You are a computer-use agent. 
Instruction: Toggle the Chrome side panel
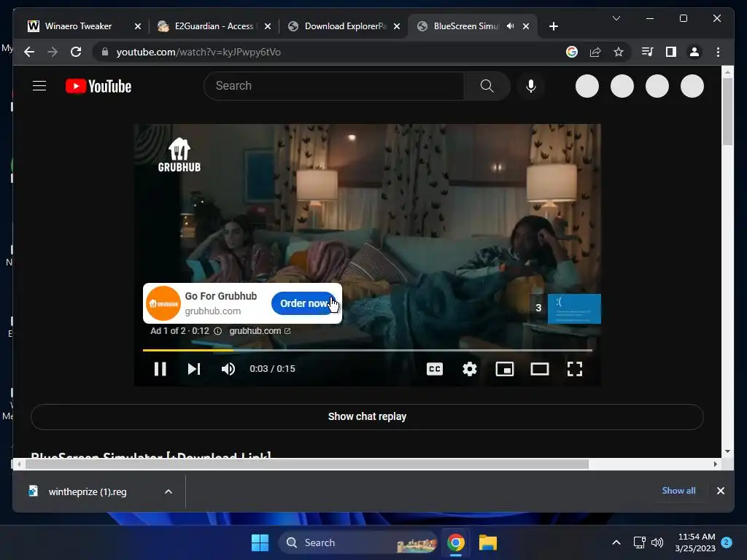(x=671, y=52)
